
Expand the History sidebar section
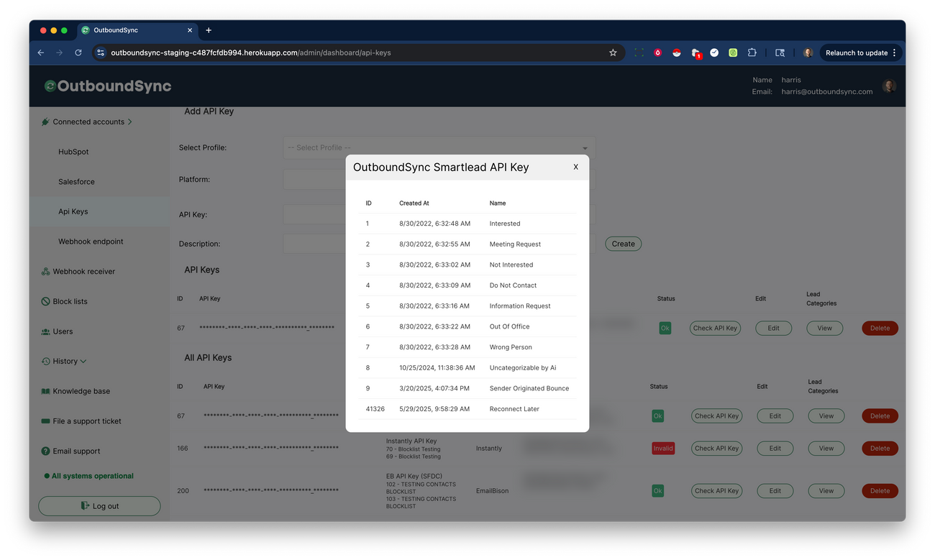63,361
